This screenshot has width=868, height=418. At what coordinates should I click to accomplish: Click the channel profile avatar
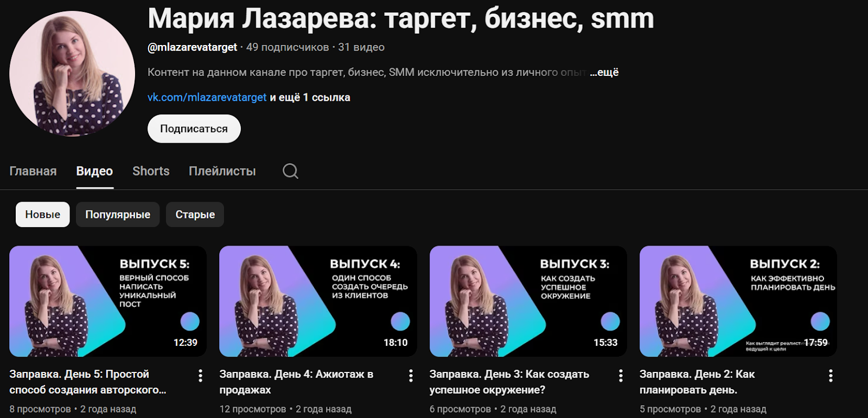(x=72, y=73)
